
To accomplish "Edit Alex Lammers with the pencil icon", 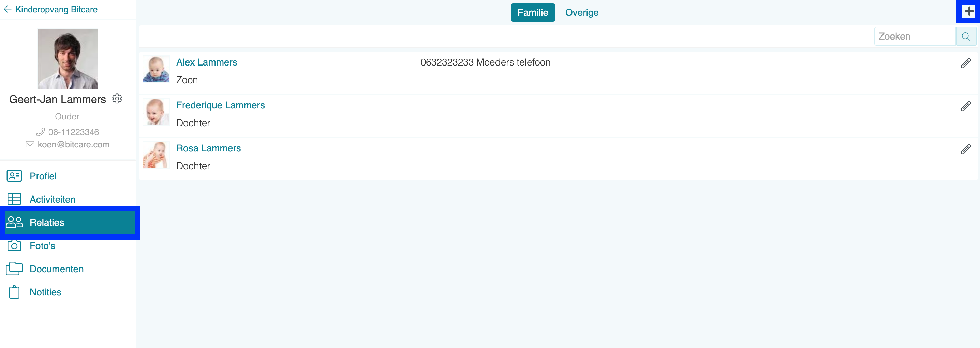I will 966,63.
